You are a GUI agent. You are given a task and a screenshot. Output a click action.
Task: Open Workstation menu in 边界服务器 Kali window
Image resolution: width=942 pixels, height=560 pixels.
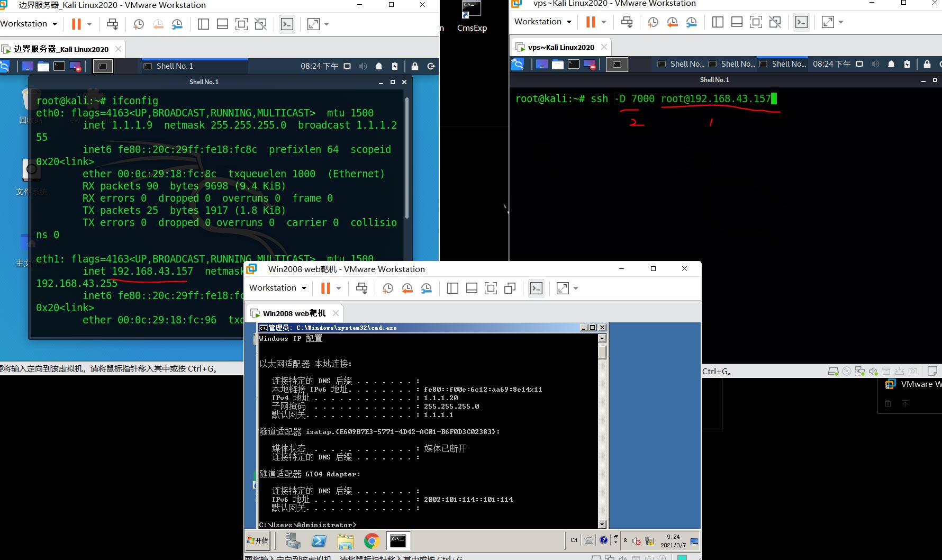[x=29, y=24]
